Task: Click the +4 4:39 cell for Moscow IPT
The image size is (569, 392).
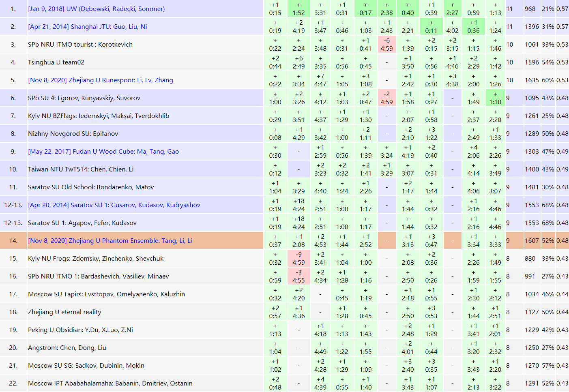Action: coord(320,383)
